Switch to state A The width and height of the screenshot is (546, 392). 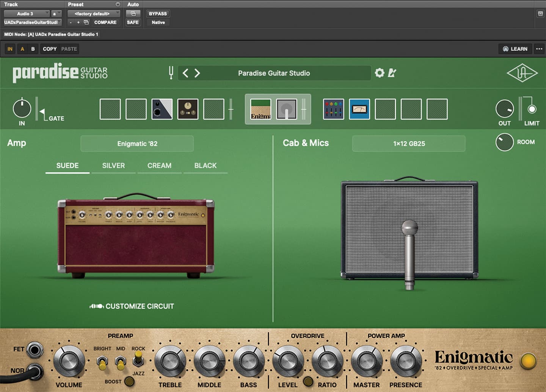tap(22, 49)
